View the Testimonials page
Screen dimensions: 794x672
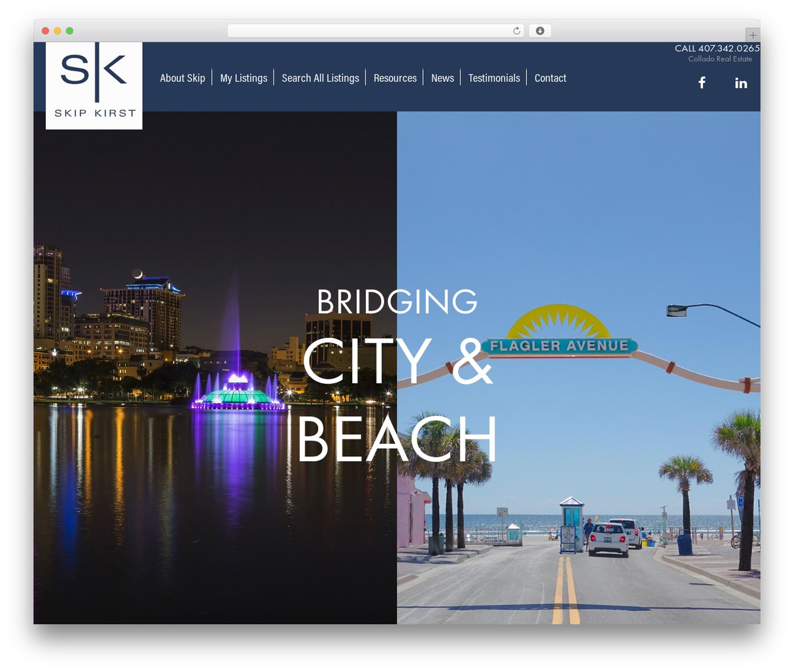click(x=494, y=78)
